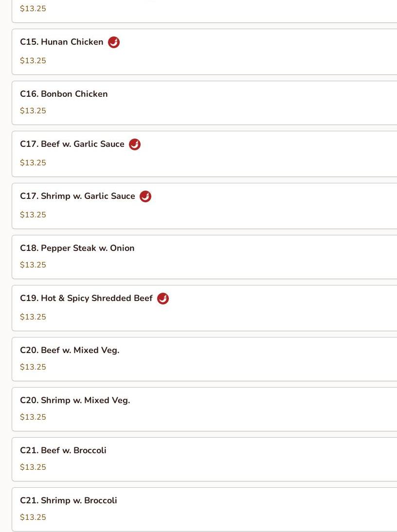397x532 pixels.
Task: Open C15. Hunan Chicken item
Action: pyautogui.click(x=205, y=52)
